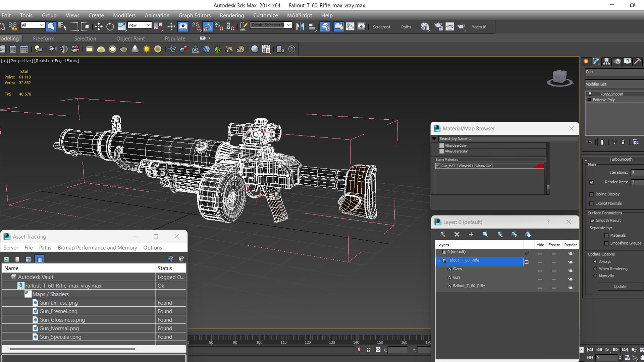Activate the Select and Move tool

[x=99, y=26]
